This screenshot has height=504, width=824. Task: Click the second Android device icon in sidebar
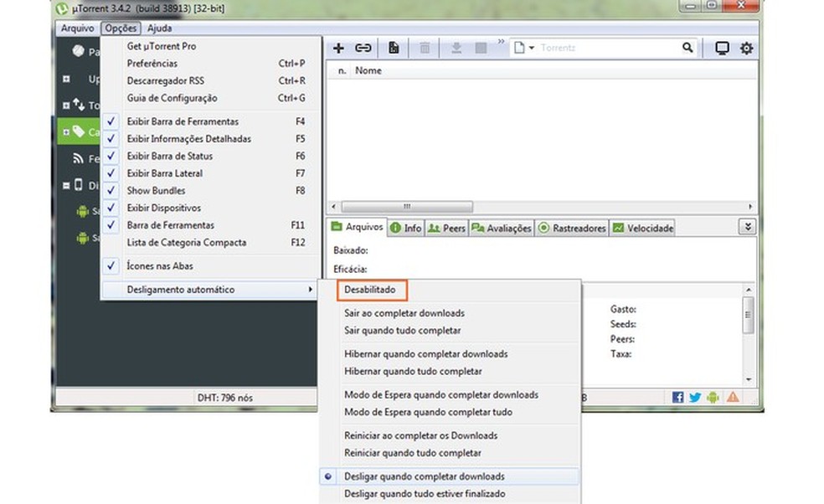point(83,238)
